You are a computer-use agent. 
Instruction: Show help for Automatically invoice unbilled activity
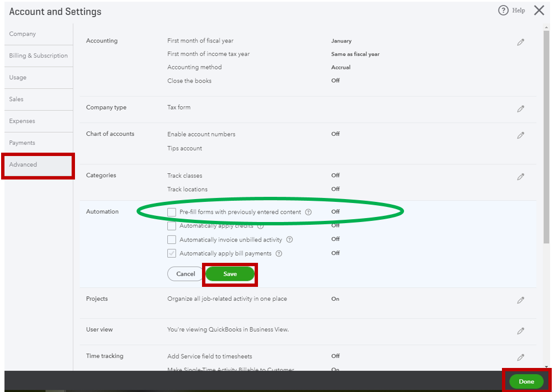point(289,240)
